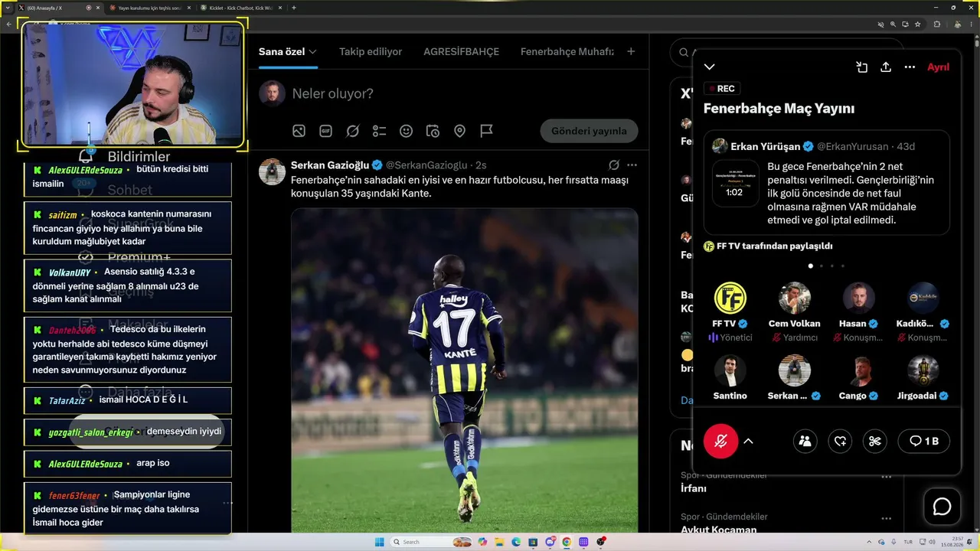980x551 pixels.
Task: Dock the Space panel out
Action: (861, 67)
